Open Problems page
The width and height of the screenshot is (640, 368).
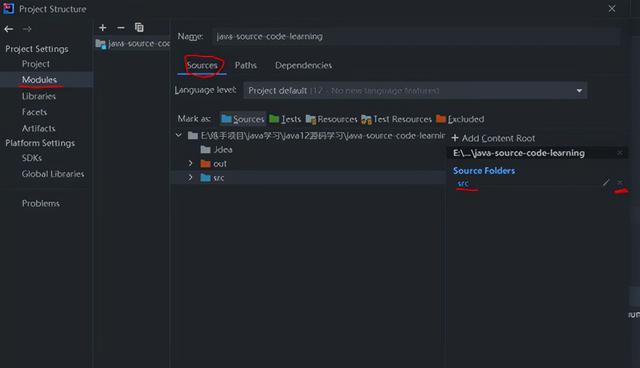41,203
